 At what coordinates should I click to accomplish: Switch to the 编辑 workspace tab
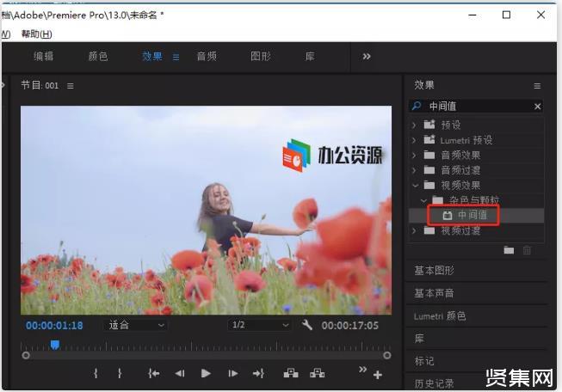pos(43,56)
